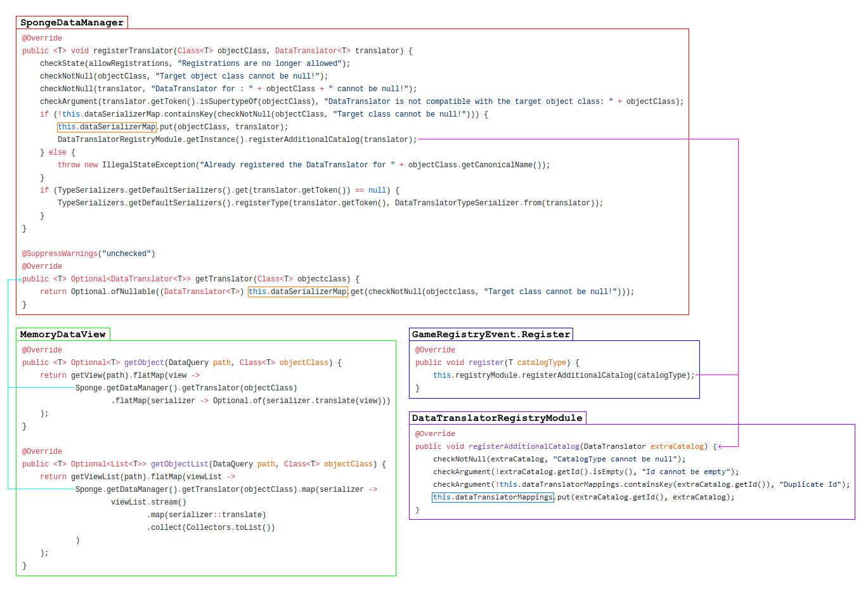Click highlighted this.dataTranslatorMappings before .put(
This screenshot has height=592, width=868.
(493, 497)
